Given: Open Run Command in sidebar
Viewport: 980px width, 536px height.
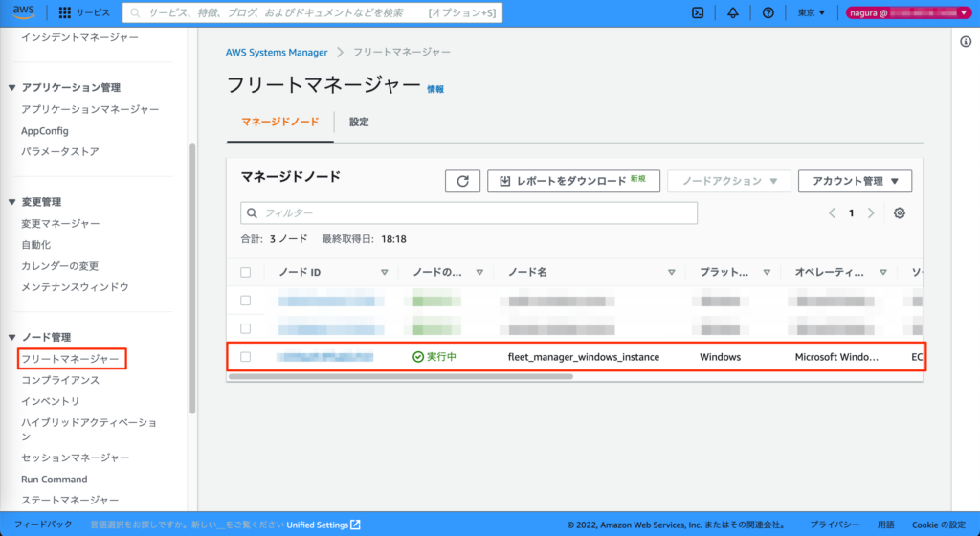Looking at the screenshot, I should coord(55,480).
